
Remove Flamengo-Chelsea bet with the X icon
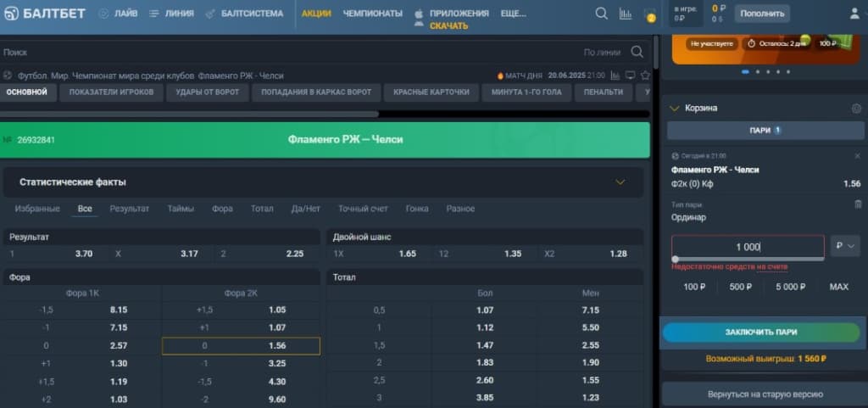[x=858, y=156]
